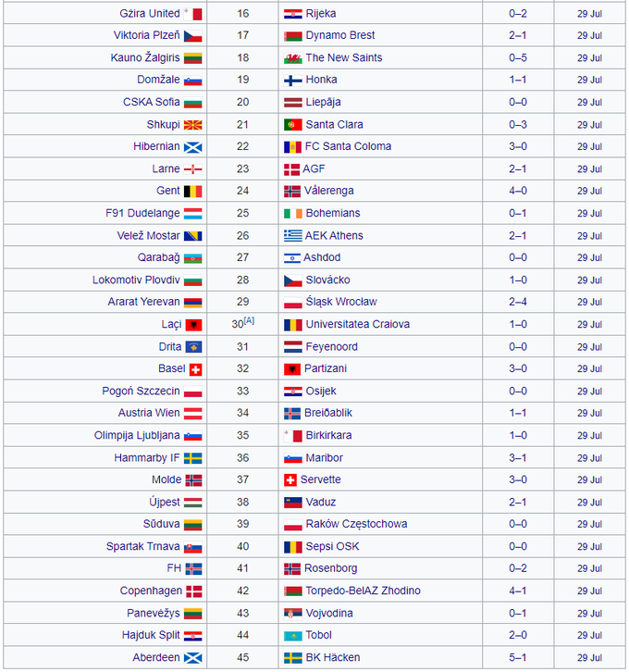Click the Welsh flag beside The New Saints
This screenshot has height=672, width=629.
pyautogui.click(x=292, y=57)
